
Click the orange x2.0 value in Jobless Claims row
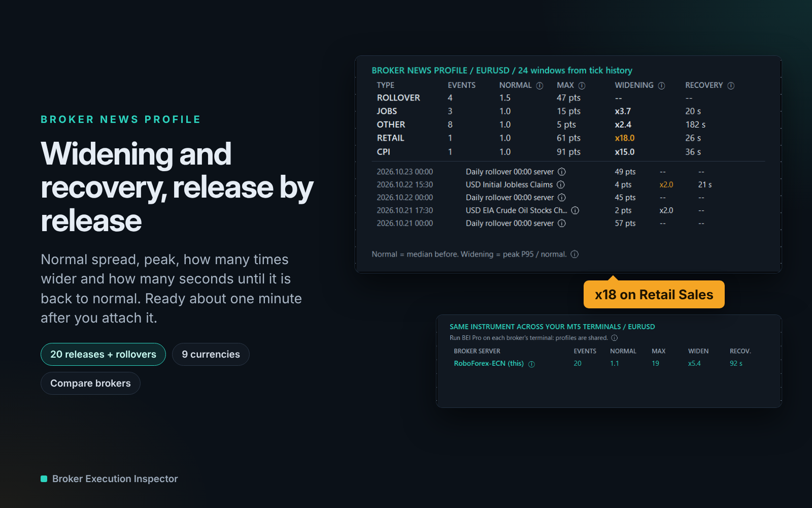click(666, 184)
